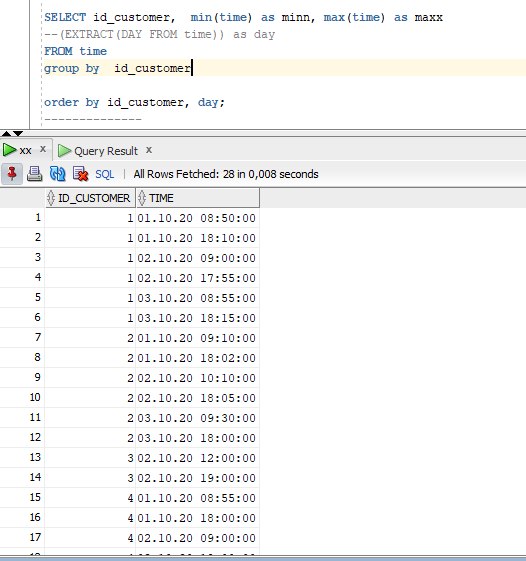Select the cell 01.10.20 08:50:00
The image size is (526, 561).
pyautogui.click(x=197, y=218)
